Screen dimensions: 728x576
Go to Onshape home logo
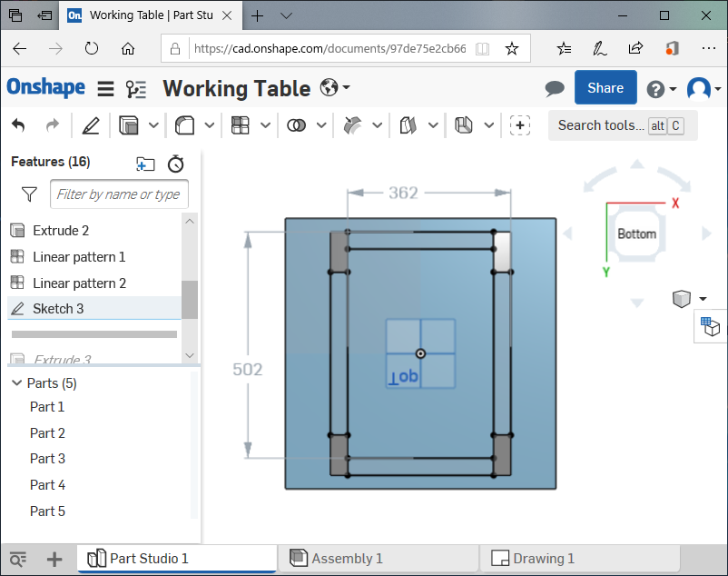point(46,87)
